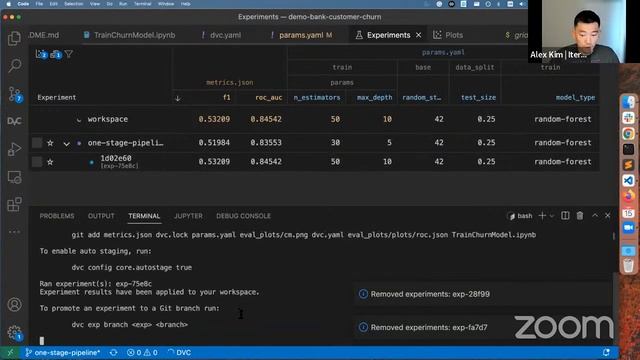Open errors and warnings count in status bar

142,353
